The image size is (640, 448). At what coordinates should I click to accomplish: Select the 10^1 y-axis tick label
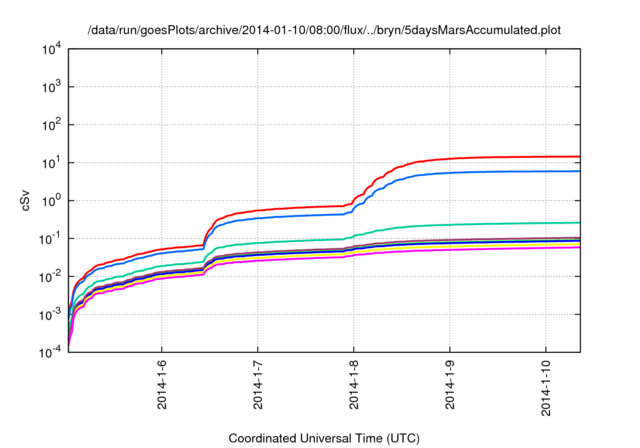coord(51,163)
